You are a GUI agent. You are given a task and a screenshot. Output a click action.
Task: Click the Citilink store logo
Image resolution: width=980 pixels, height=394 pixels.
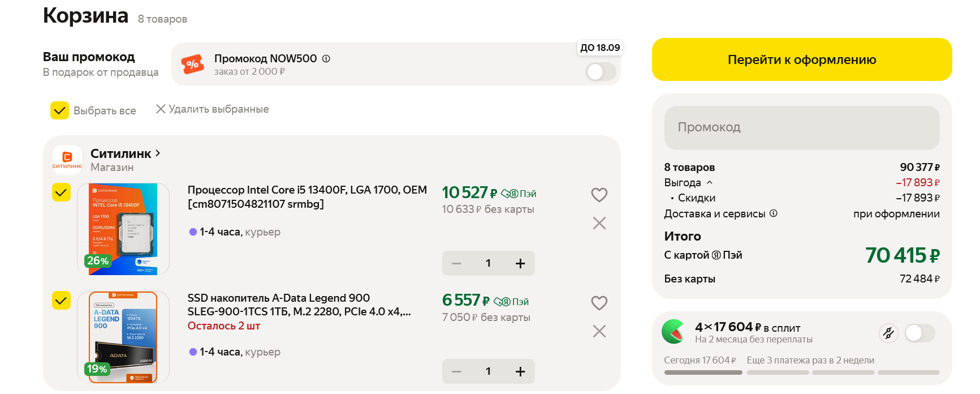click(67, 159)
